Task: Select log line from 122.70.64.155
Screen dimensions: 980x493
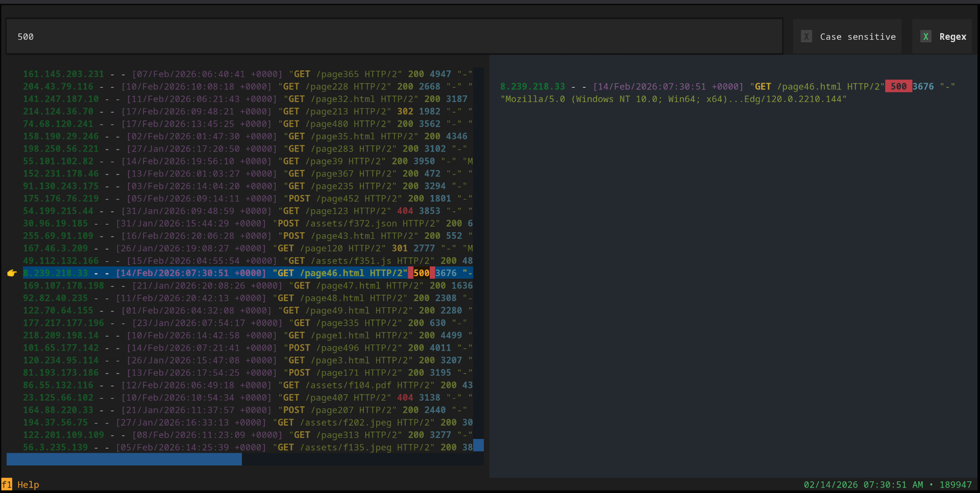Action: [248, 311]
